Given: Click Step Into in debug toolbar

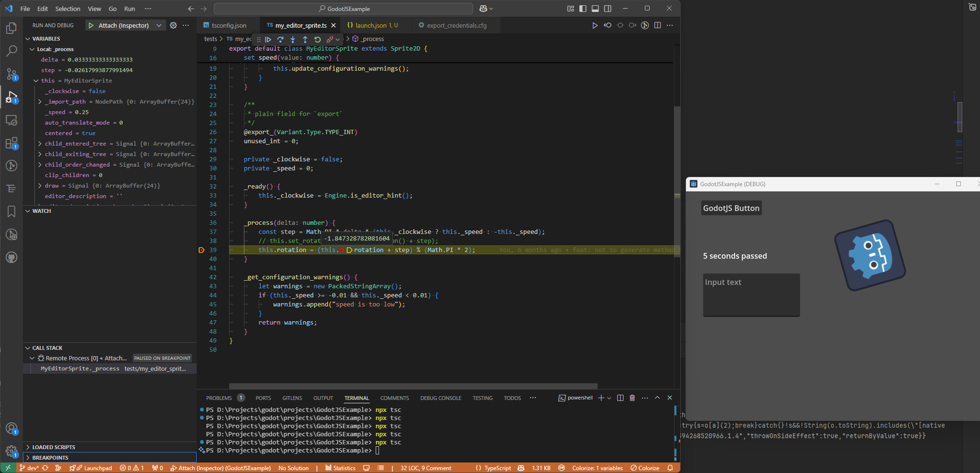Looking at the screenshot, I should (x=293, y=40).
